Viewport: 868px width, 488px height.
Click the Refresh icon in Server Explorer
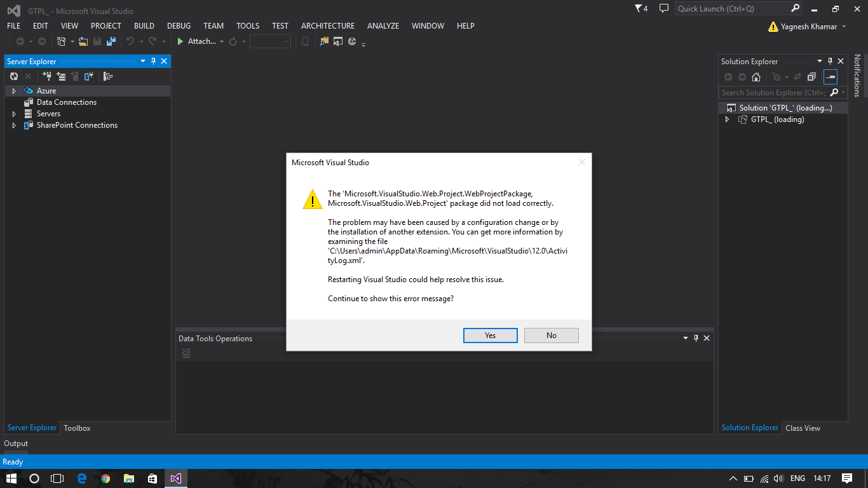pos(14,76)
